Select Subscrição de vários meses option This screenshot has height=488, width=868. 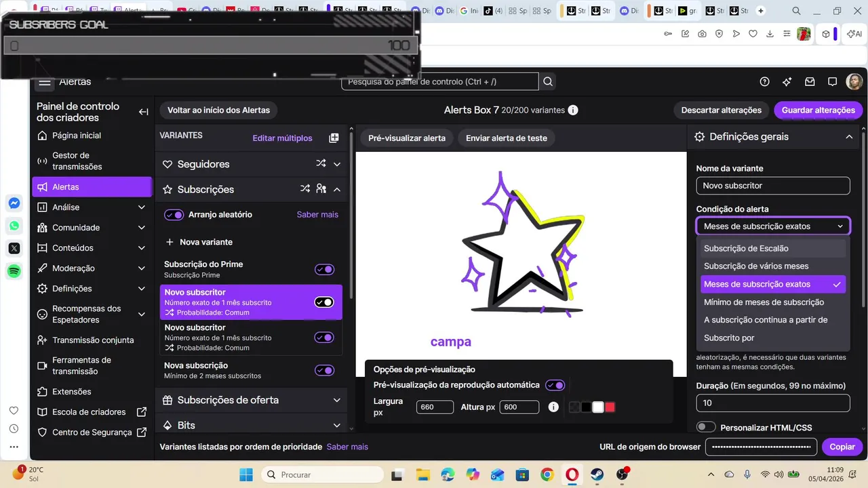click(x=773, y=266)
